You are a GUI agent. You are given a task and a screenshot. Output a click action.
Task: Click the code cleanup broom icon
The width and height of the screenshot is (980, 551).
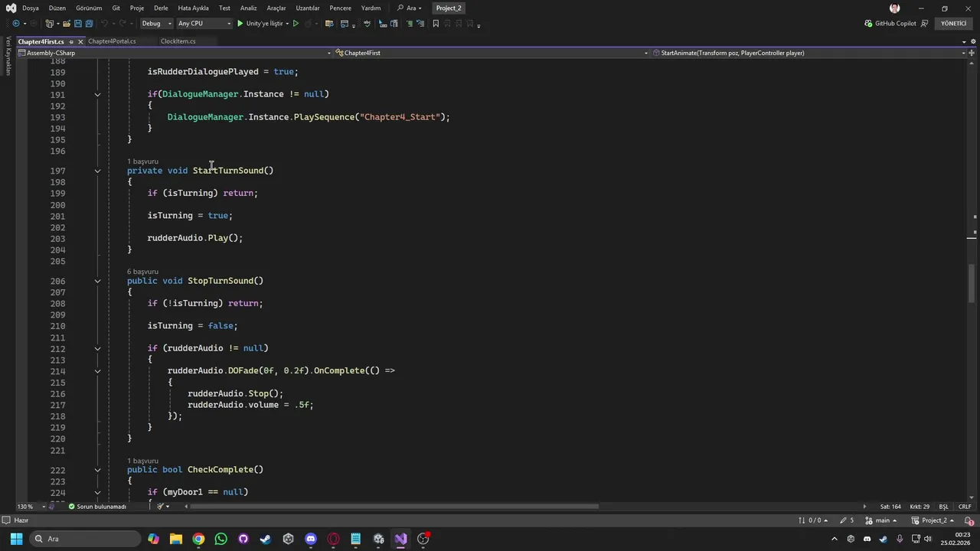[x=161, y=507]
